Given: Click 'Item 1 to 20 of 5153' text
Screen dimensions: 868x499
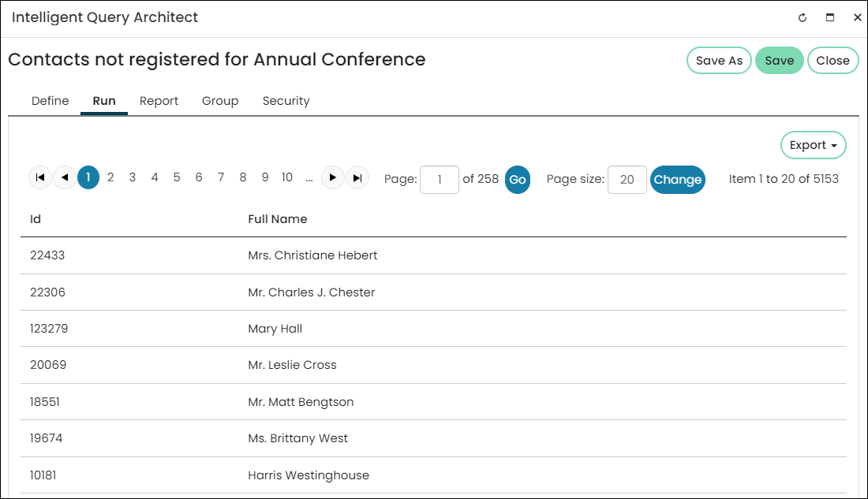Looking at the screenshot, I should click(784, 179).
